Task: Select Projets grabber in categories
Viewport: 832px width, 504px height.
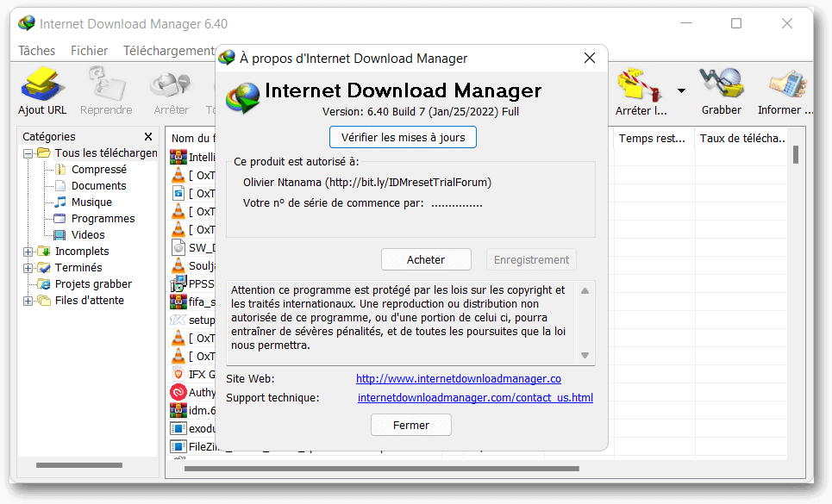Action: [x=93, y=284]
